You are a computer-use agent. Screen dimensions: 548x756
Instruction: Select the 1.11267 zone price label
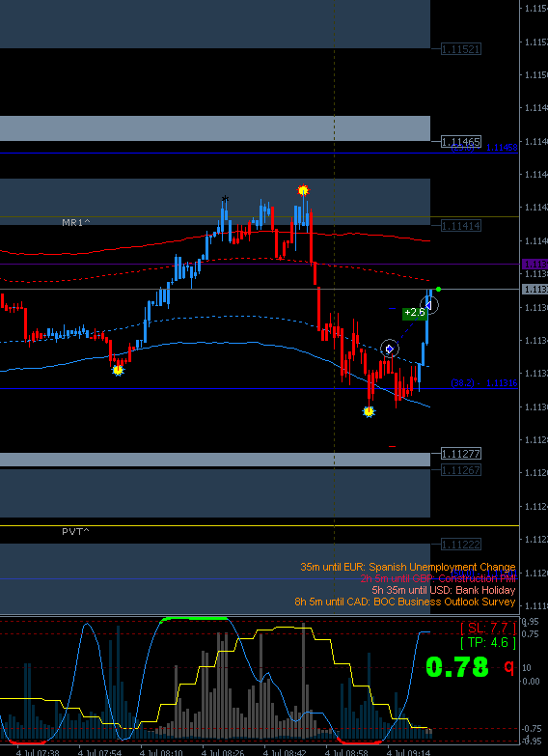pyautogui.click(x=461, y=470)
